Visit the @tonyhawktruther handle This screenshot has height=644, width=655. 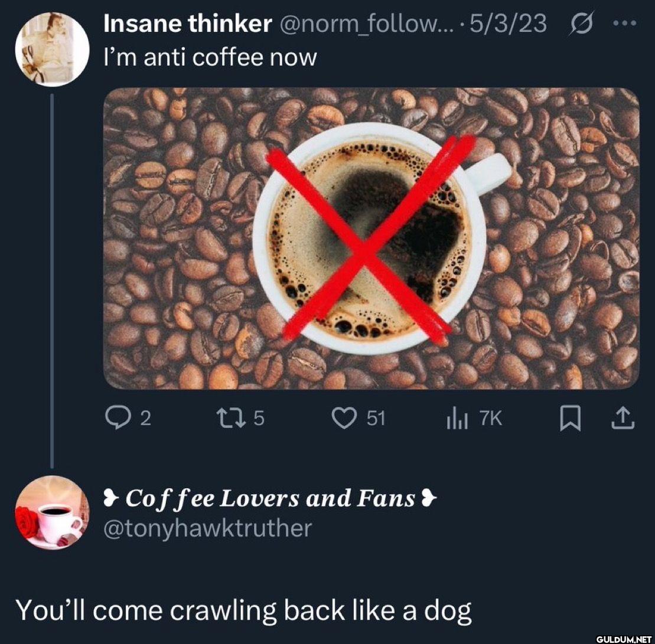tap(207, 528)
